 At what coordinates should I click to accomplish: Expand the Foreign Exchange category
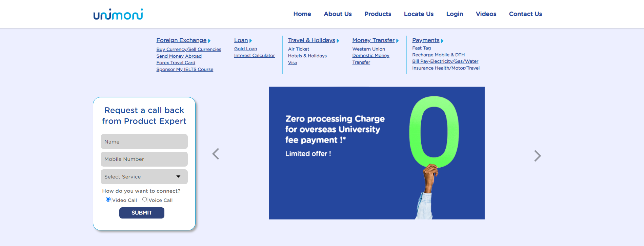[183, 40]
